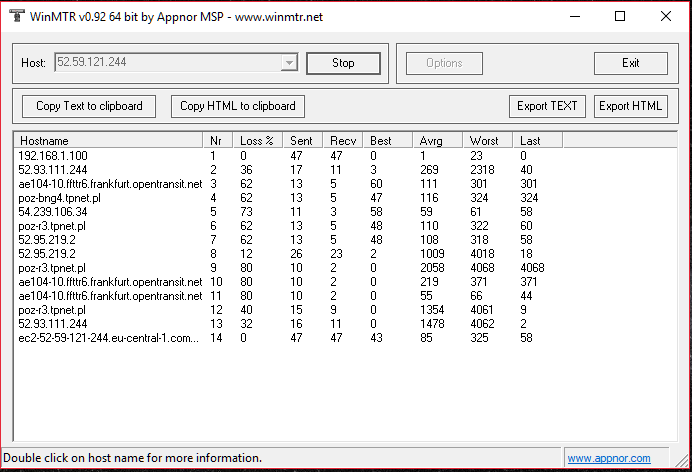Click the Export HTML button

coord(630,106)
